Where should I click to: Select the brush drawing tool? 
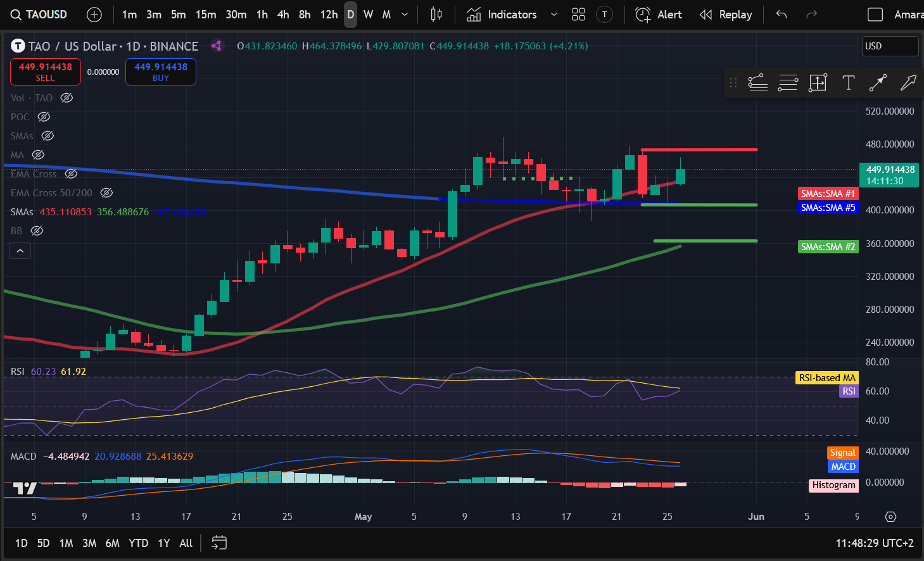click(x=908, y=83)
